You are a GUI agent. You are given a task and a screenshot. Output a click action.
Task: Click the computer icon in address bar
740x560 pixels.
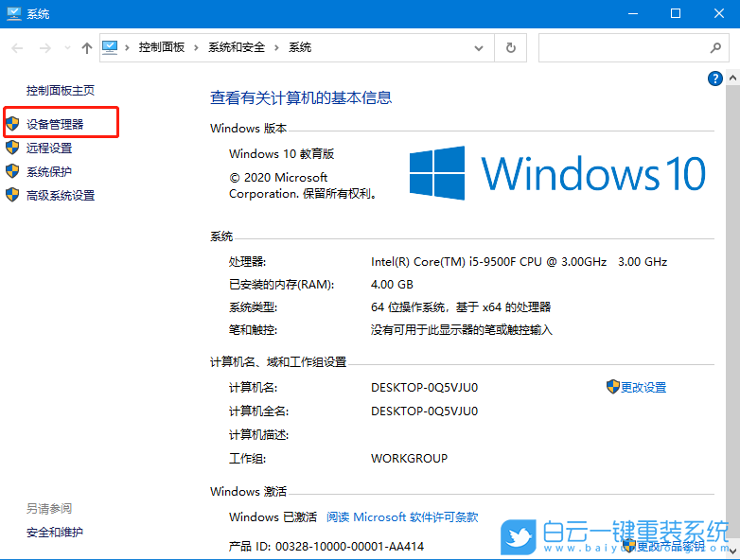click(x=110, y=47)
